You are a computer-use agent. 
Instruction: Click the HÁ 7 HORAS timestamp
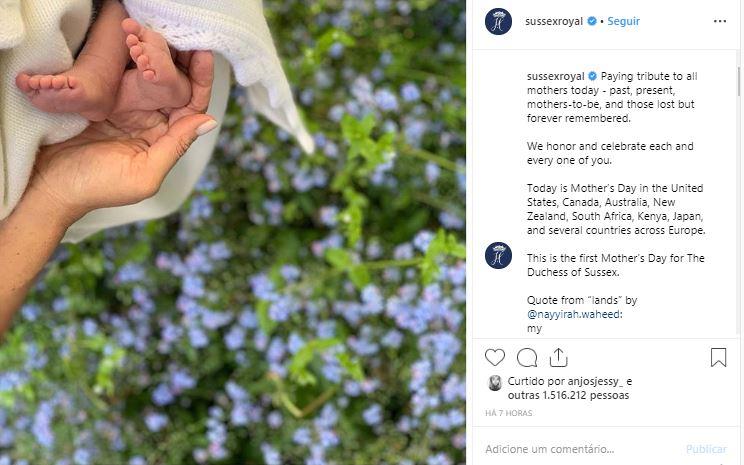click(x=509, y=413)
